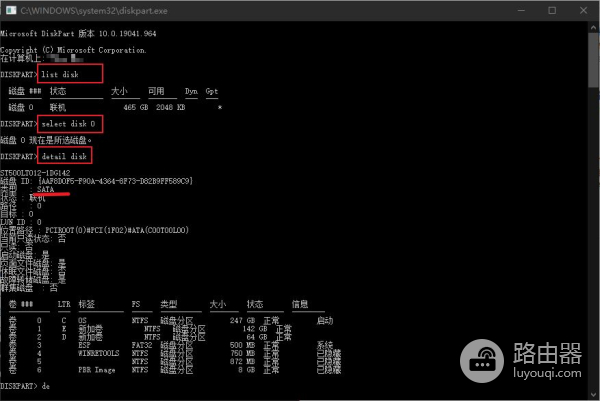Click the underlined SATA type value
This screenshot has height=401, width=600.
click(46, 189)
